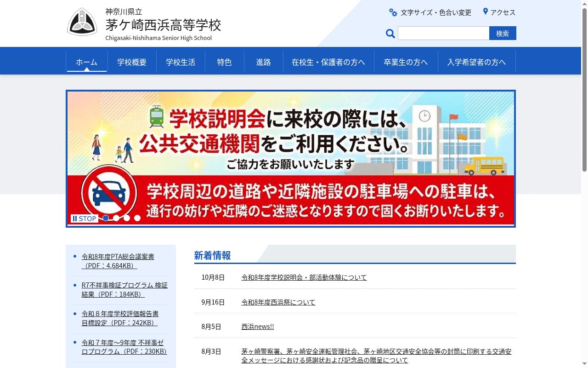Switch to the third slideshow dot
Screen dimensions: 588x368
click(x=127, y=218)
